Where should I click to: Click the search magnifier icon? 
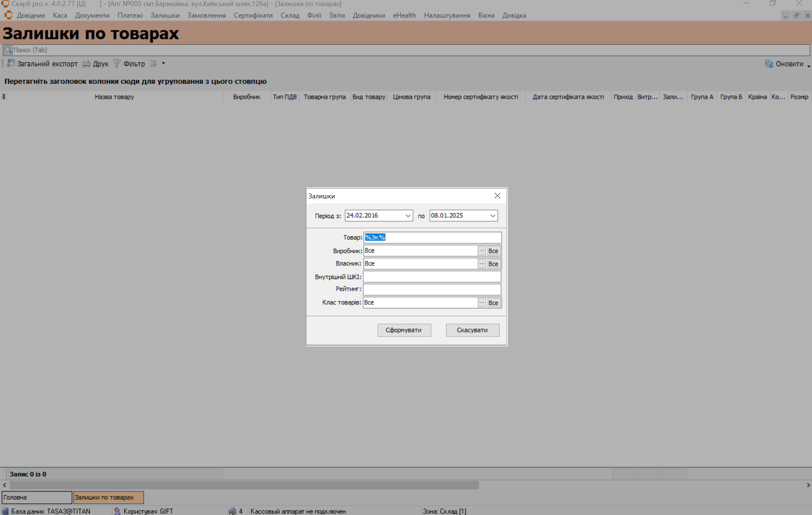click(8, 50)
